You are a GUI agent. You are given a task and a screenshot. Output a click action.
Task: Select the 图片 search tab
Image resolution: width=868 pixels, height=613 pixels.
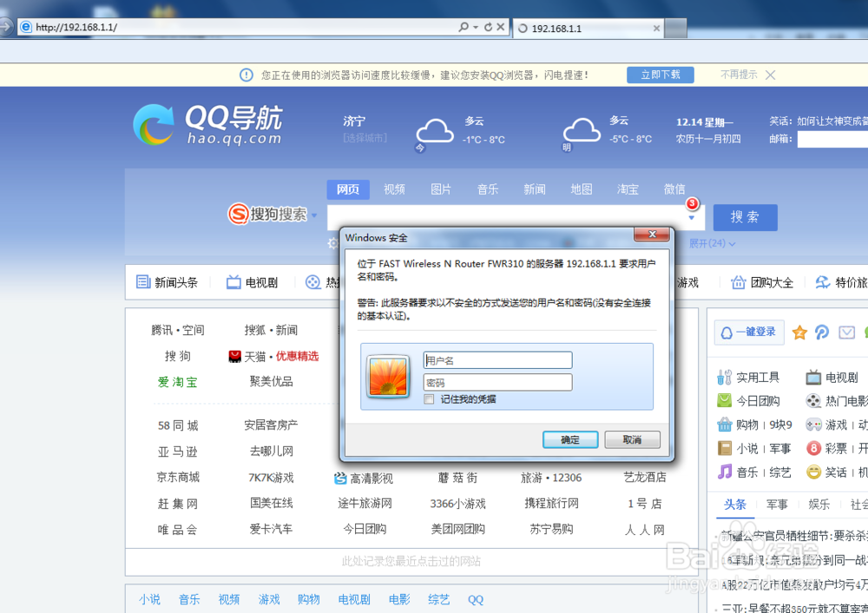click(441, 189)
